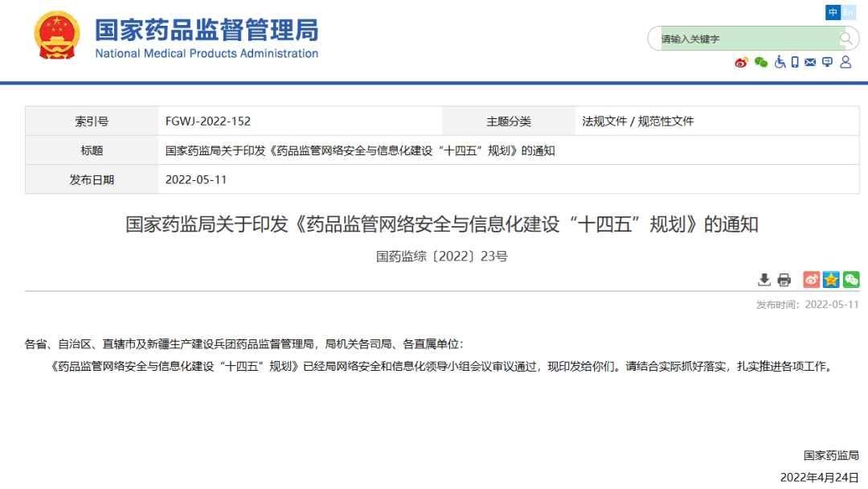The height and width of the screenshot is (489, 868).
Task: Open the accessibility wheelchair icon
Action: tap(780, 62)
